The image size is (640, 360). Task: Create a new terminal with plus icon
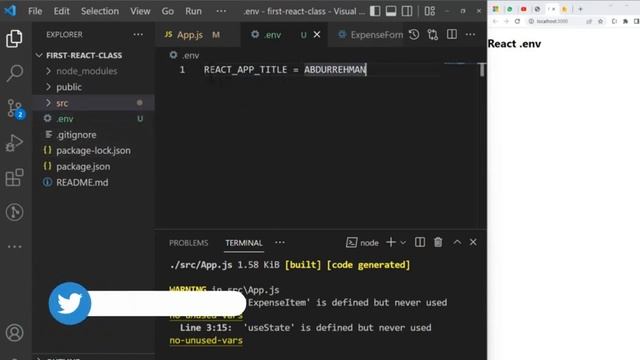coord(391,242)
